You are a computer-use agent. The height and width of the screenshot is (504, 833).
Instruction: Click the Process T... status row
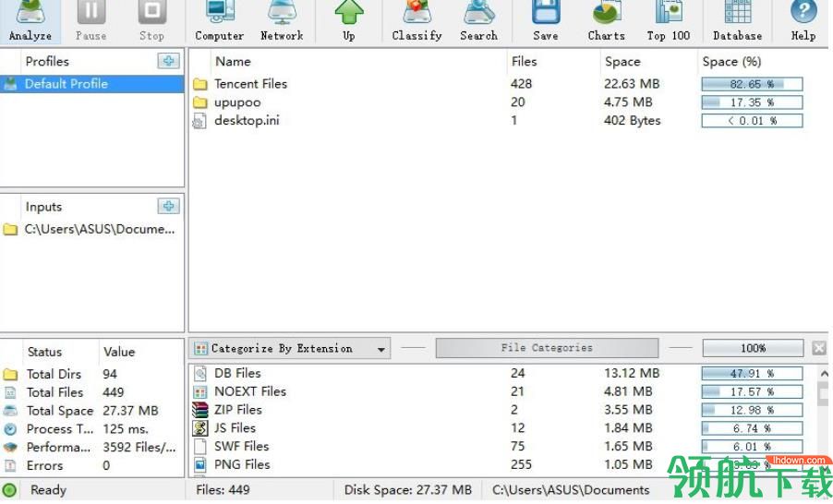click(x=92, y=429)
